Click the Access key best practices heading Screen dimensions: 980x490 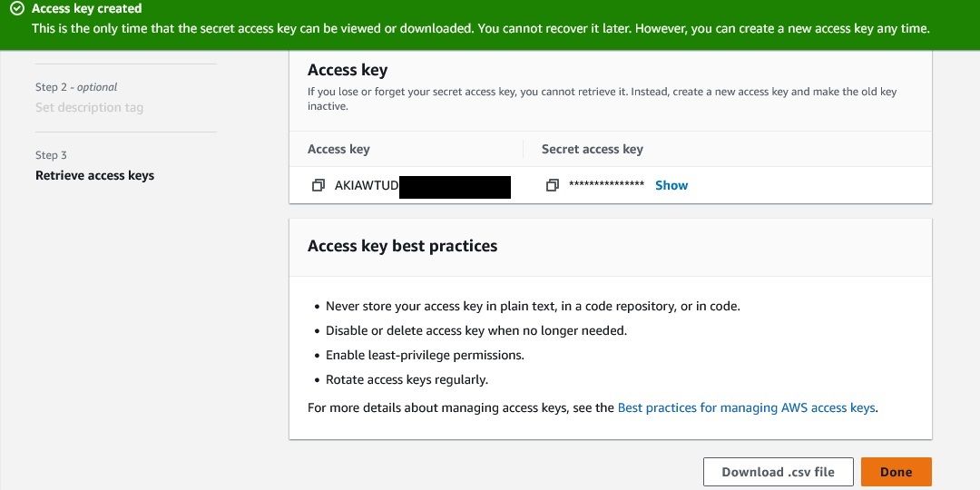pos(402,246)
